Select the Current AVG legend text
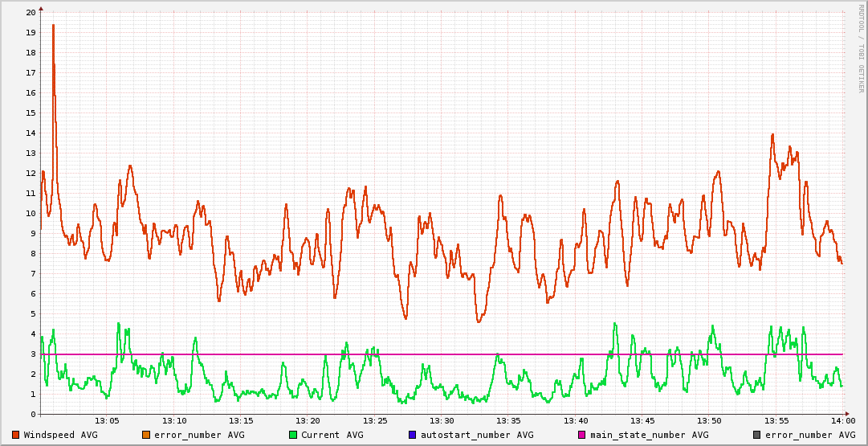Viewport: 868px width, 446px height. (332, 435)
